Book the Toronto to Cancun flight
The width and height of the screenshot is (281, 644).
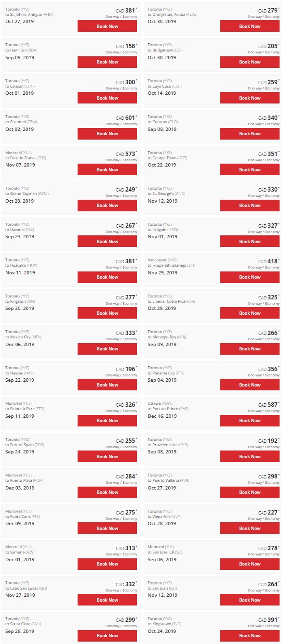pyautogui.click(x=107, y=98)
